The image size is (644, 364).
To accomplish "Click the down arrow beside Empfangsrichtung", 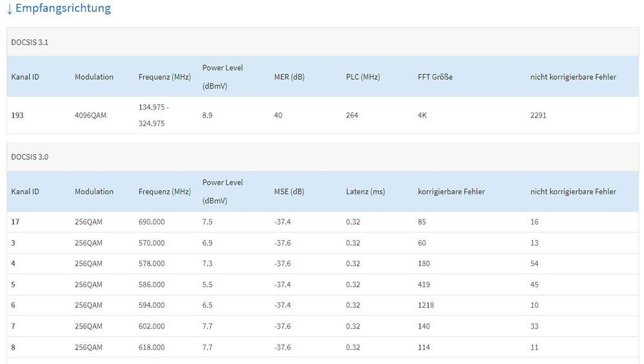I will point(9,9).
